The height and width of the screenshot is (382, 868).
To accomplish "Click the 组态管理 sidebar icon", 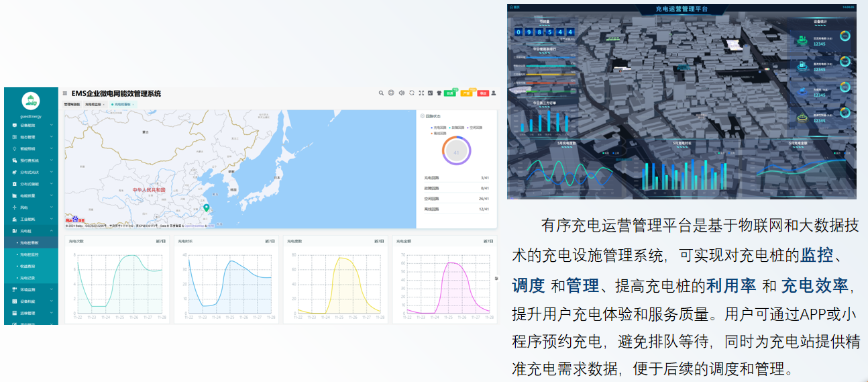I will click(14, 137).
